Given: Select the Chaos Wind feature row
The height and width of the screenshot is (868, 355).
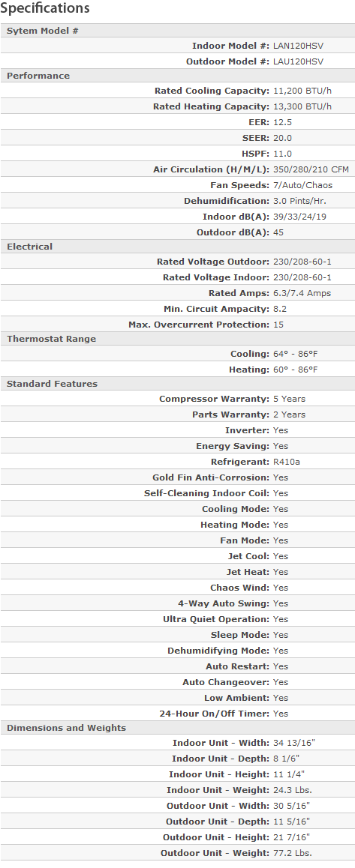Looking at the screenshot, I should click(177, 588).
